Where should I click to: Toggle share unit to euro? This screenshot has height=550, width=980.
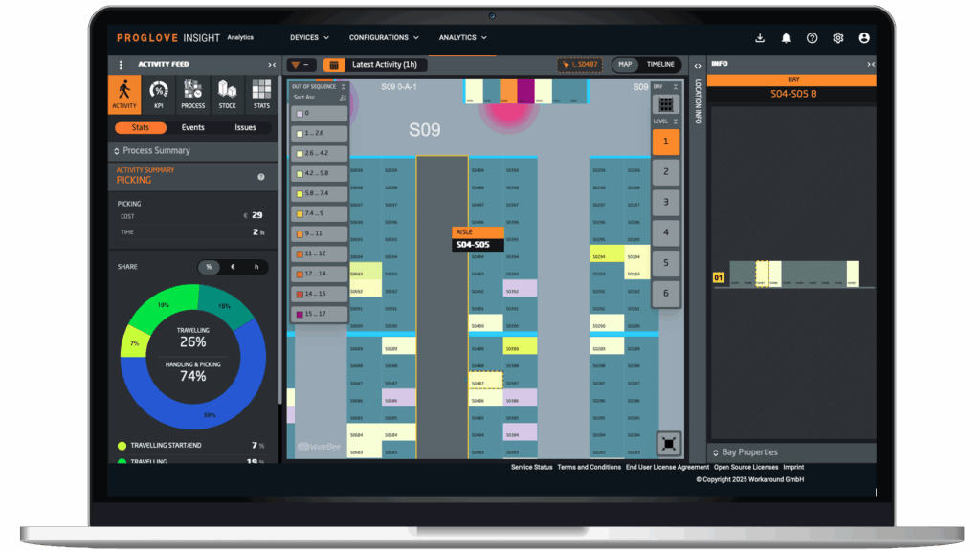tap(233, 268)
